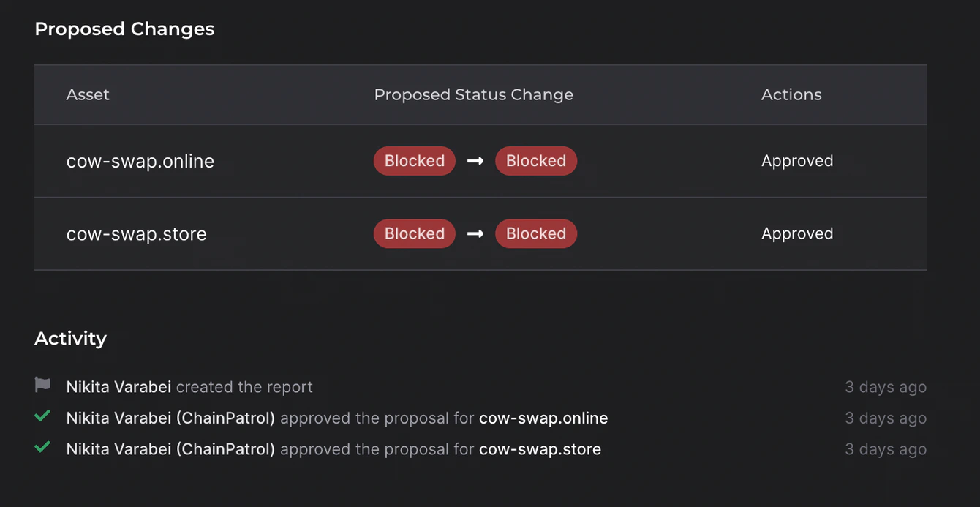Click the Asset column header
980x507 pixels.
(88, 94)
